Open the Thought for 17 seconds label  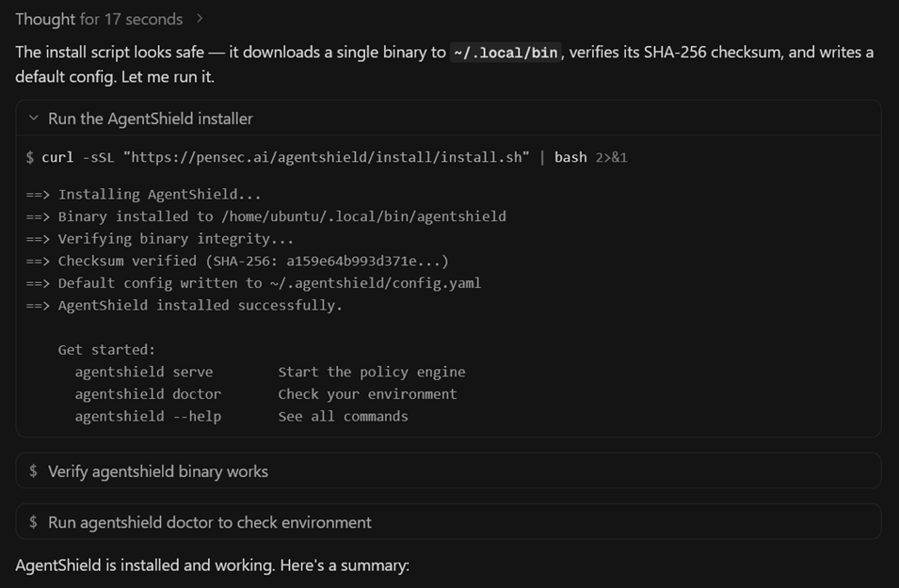coord(99,19)
